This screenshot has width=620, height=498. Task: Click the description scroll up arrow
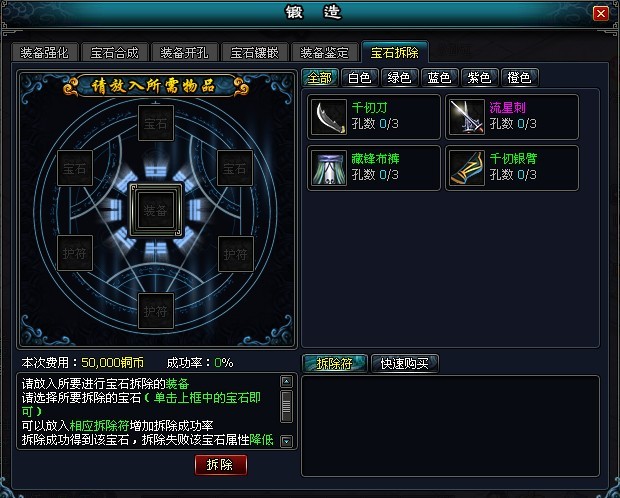286,381
